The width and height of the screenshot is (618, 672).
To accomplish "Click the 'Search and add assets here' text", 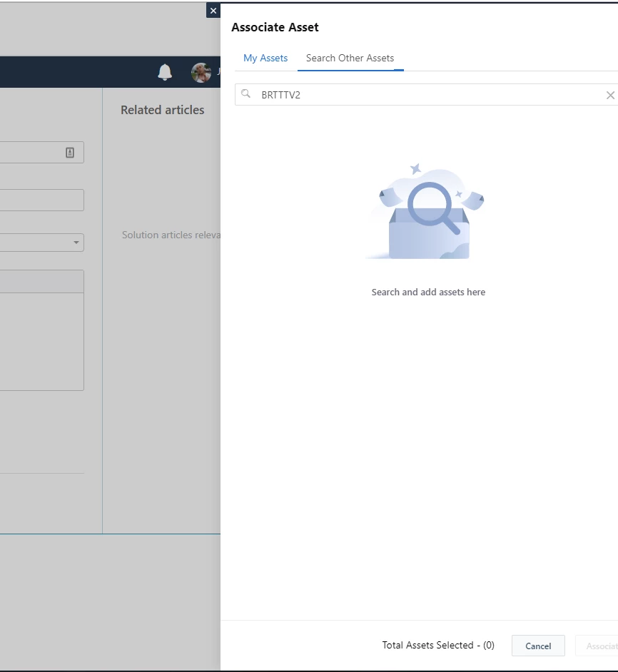I will (x=428, y=292).
